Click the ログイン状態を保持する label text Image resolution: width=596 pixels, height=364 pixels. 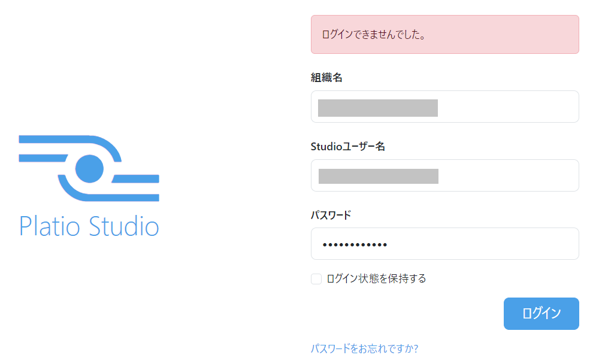point(376,278)
